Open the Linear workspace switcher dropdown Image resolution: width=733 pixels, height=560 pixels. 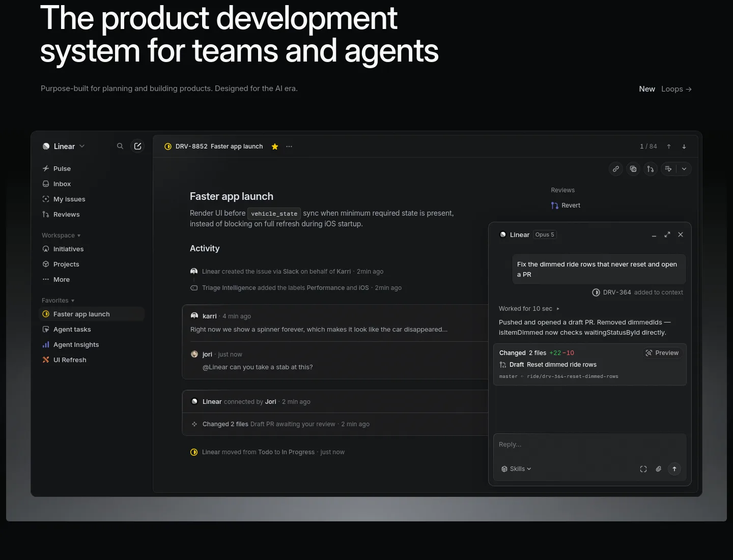[64, 146]
